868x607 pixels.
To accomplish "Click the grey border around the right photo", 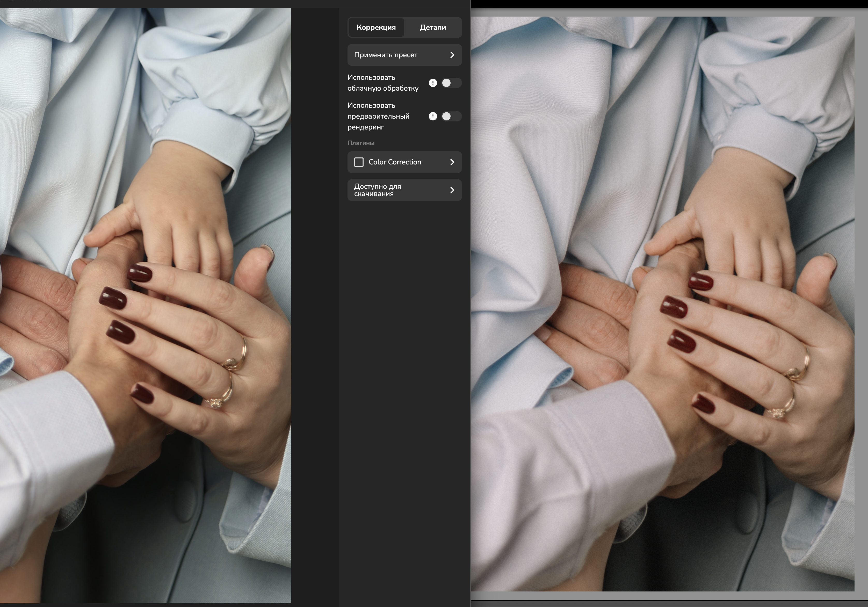I will [861, 302].
